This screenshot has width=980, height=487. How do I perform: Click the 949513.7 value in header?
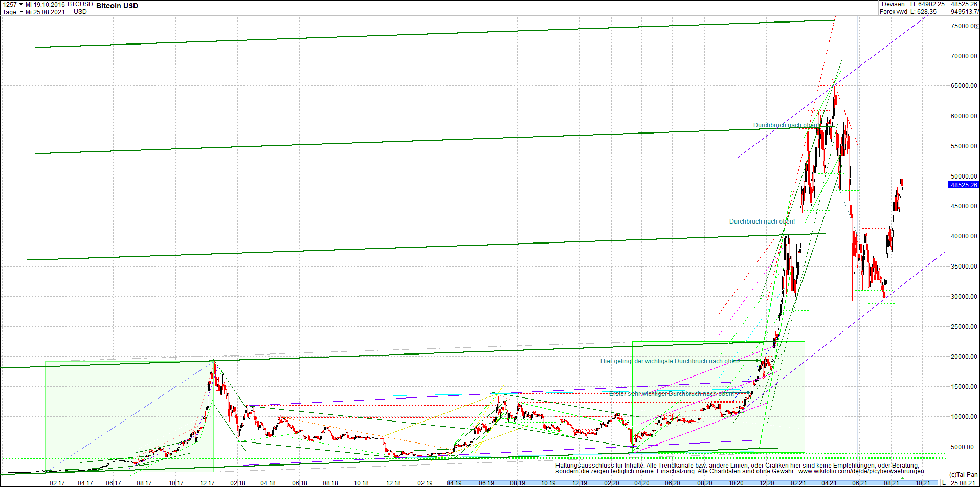click(x=965, y=12)
